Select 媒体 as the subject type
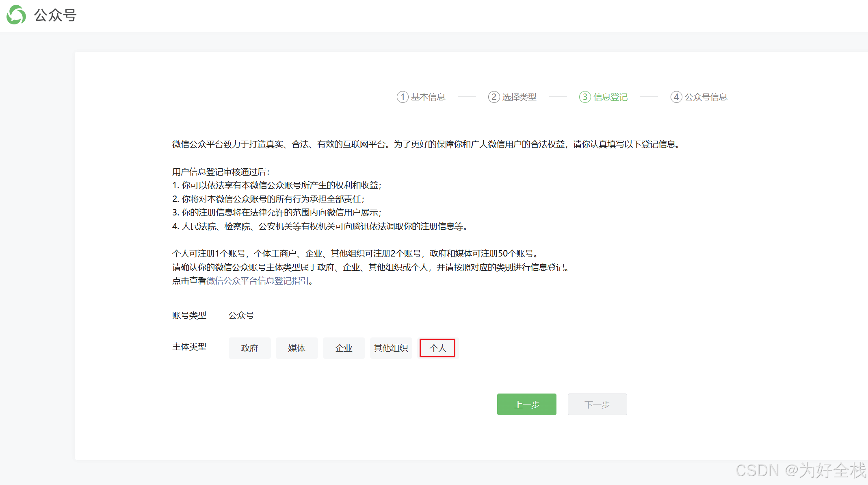 pyautogui.click(x=297, y=348)
